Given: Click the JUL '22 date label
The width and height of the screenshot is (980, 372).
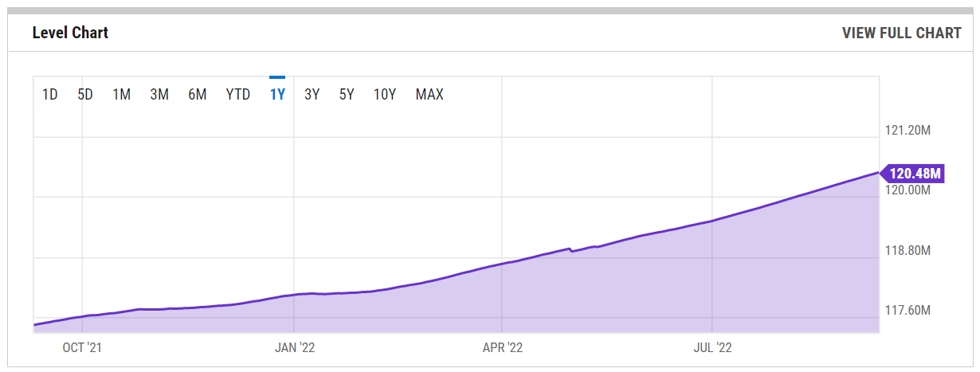Looking at the screenshot, I should point(712,347).
